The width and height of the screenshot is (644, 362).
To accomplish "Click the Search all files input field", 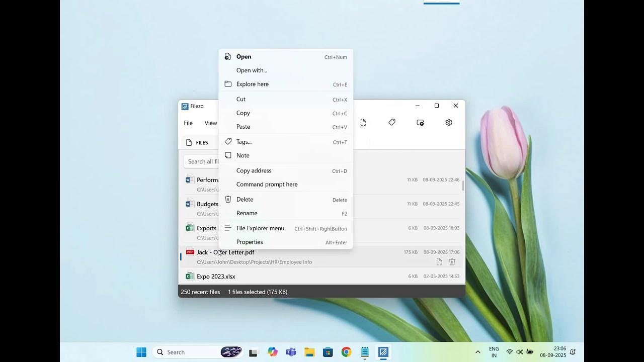I will (x=202, y=161).
